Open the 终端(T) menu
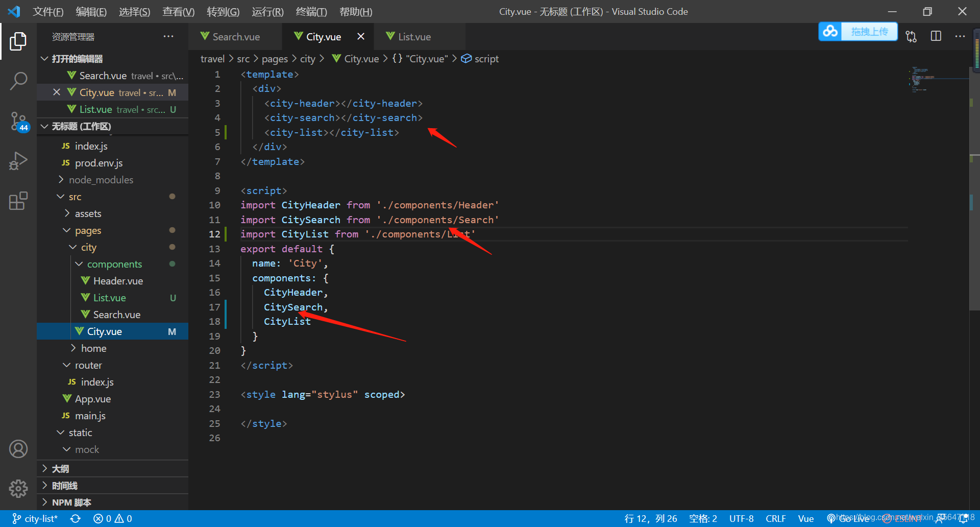The height and width of the screenshot is (527, 980). click(312, 11)
